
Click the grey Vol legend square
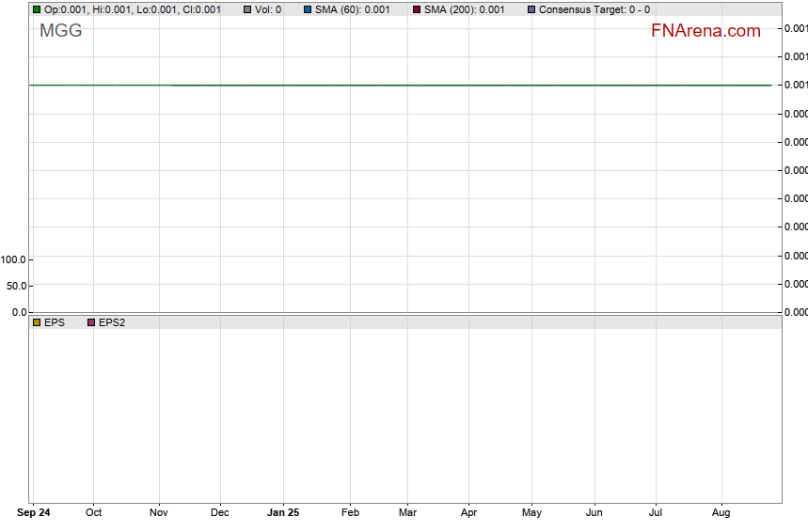(247, 9)
